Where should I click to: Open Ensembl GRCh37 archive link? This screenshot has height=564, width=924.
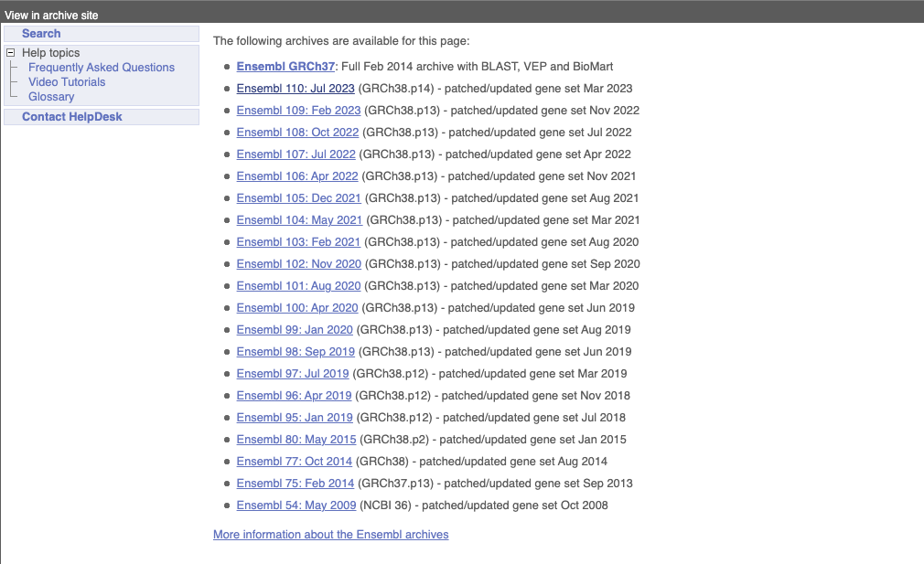tap(285, 67)
